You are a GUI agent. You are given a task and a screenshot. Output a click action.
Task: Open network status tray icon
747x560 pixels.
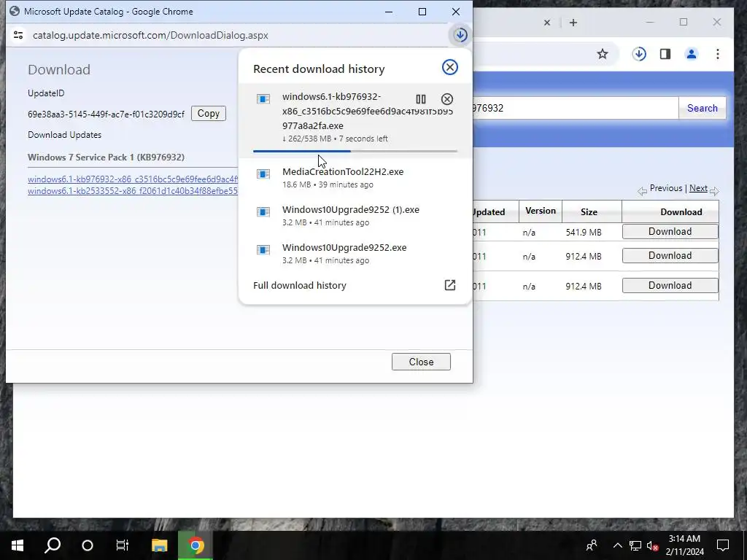click(635, 545)
